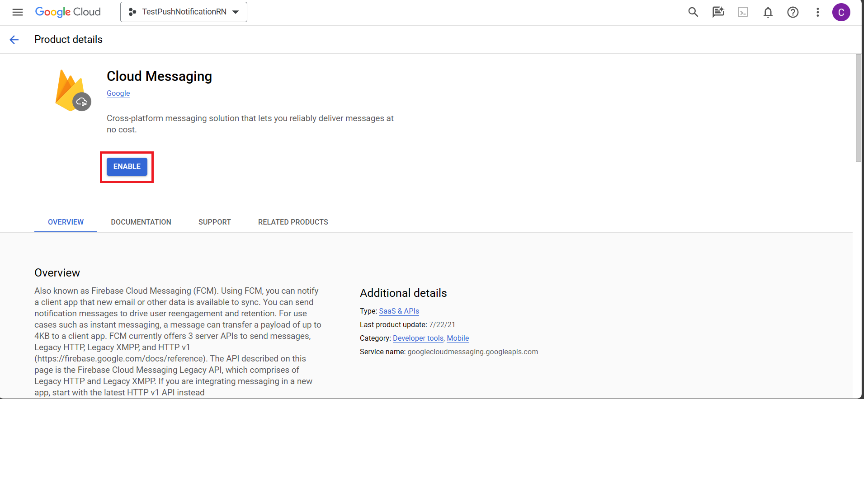Open the help question mark icon
868x488 pixels.
tap(793, 12)
